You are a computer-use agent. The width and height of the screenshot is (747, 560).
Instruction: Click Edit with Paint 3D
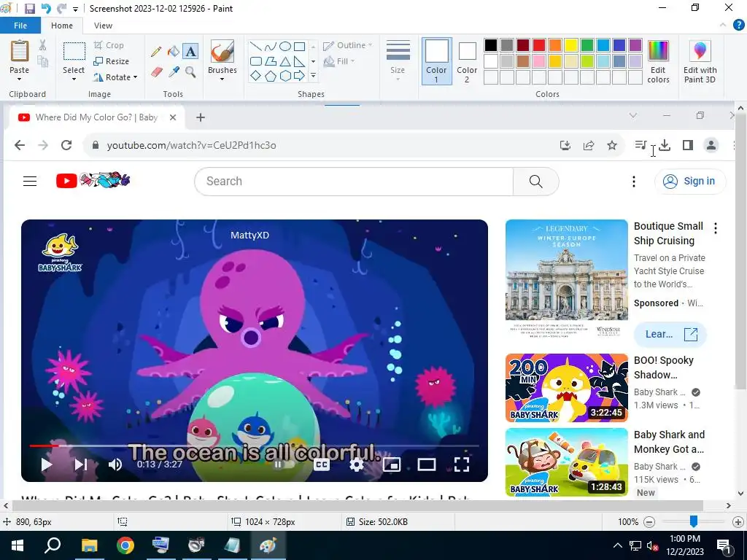click(700, 62)
